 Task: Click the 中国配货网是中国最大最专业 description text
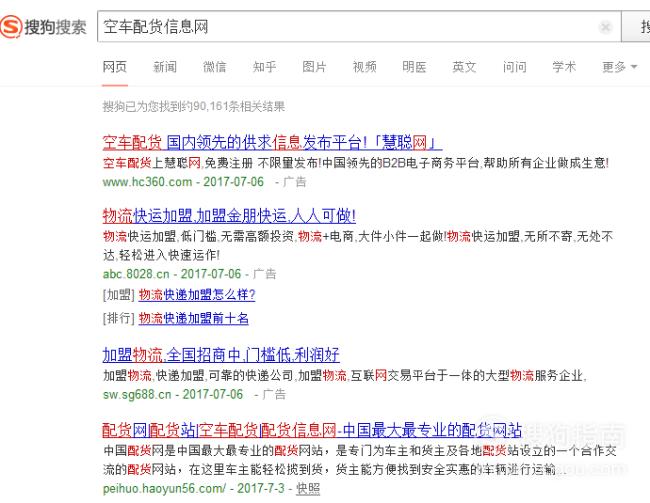[359, 460]
